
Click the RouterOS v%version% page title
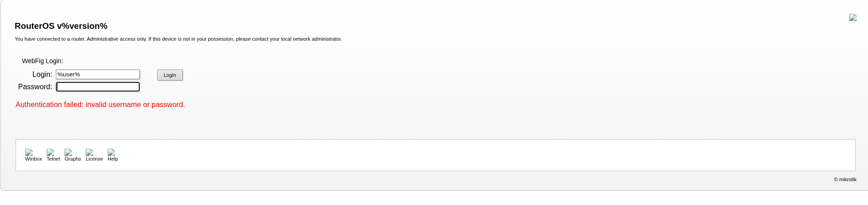pos(61,26)
